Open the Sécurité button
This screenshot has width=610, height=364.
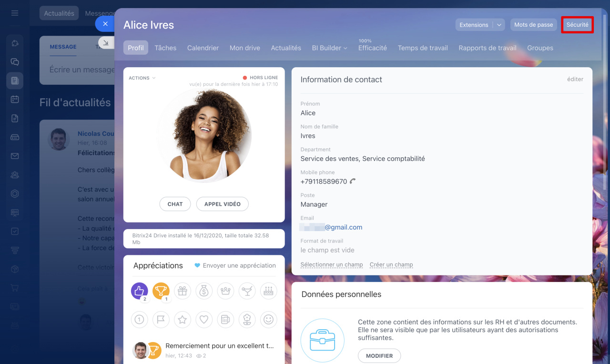tap(577, 25)
